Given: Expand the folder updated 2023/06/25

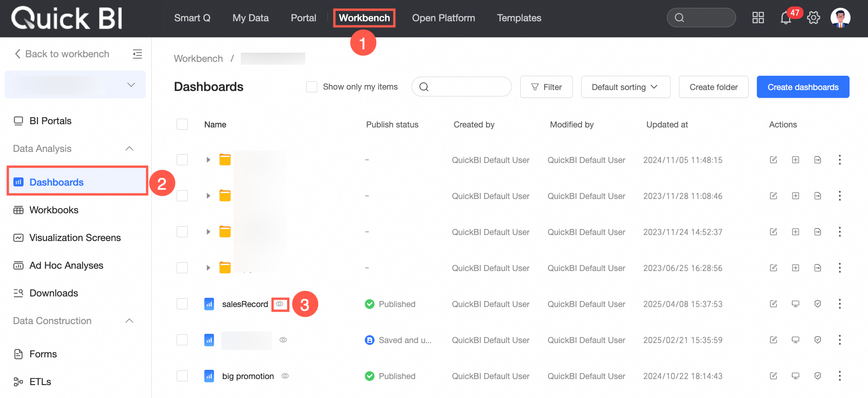Looking at the screenshot, I should (x=208, y=268).
